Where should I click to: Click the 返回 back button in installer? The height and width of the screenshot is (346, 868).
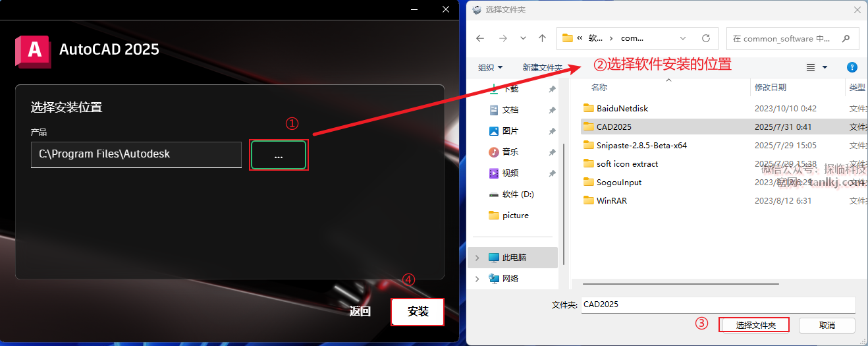pos(360,312)
